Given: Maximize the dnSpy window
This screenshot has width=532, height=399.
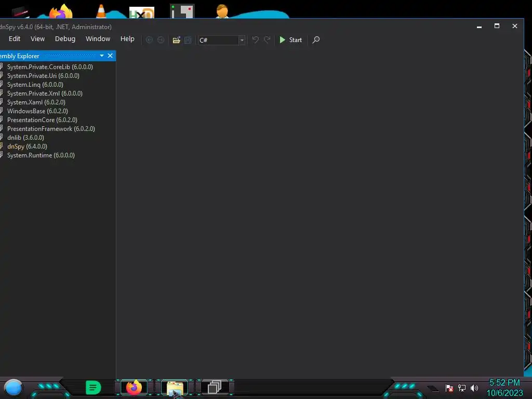Looking at the screenshot, I should (497, 26).
